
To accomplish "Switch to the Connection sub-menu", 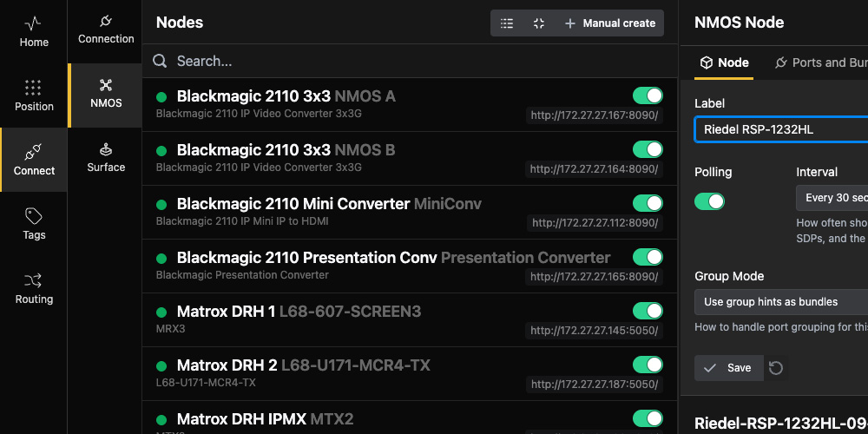I will (106, 31).
